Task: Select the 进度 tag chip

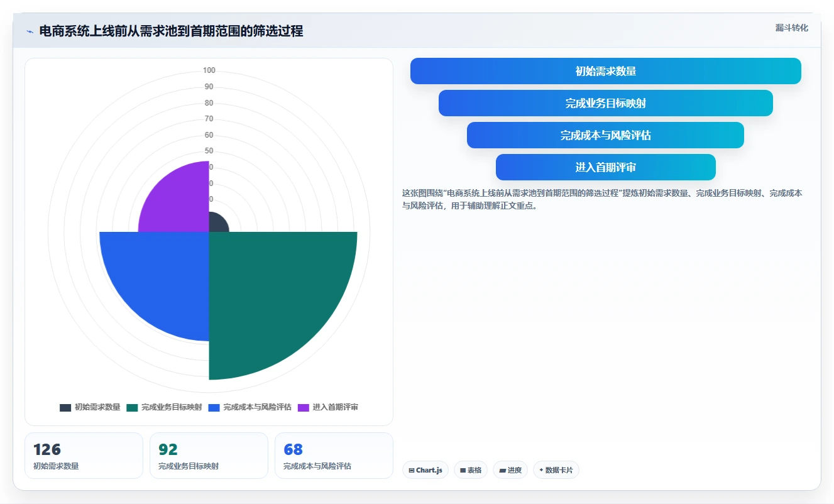Action: point(510,470)
